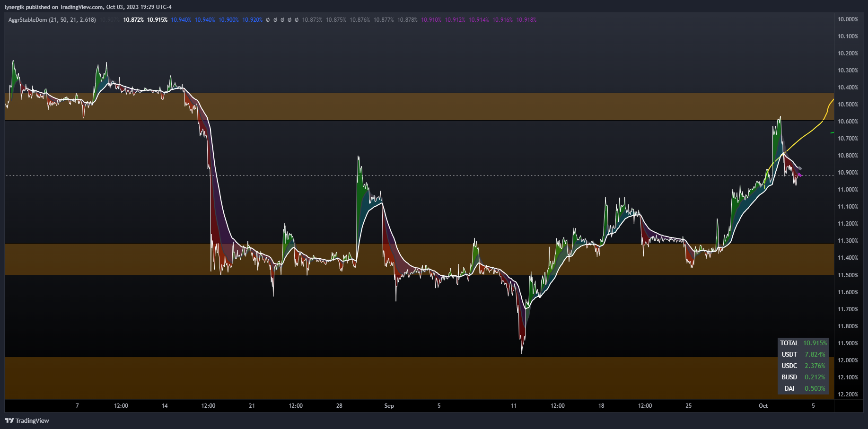Screen dimensions: 868x429
Task: Click the 7 date label on time axis
Action: point(77,406)
